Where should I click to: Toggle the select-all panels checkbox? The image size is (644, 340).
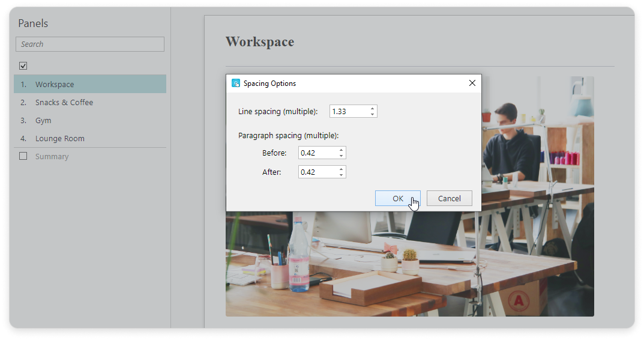click(x=23, y=65)
